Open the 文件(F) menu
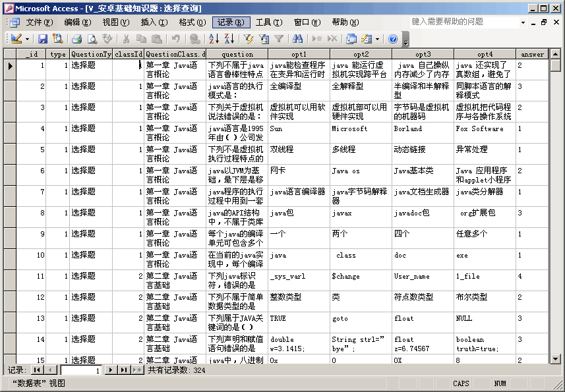This screenshot has height=392, width=565. [x=39, y=22]
